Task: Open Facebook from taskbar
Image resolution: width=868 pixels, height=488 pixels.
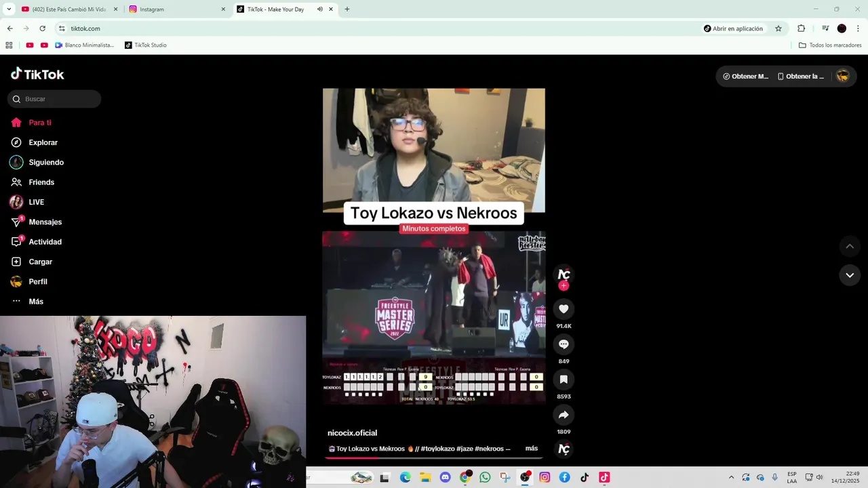Action: [564, 477]
